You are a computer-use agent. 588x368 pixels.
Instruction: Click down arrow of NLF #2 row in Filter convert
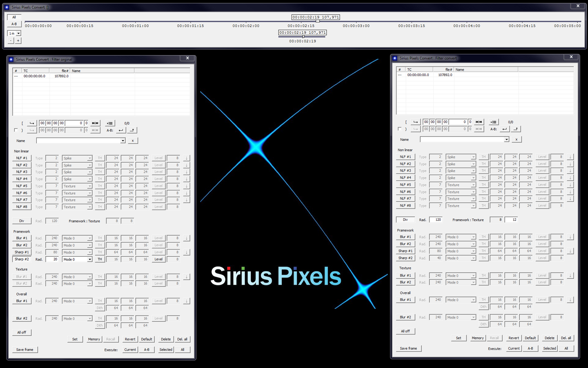pos(570,164)
